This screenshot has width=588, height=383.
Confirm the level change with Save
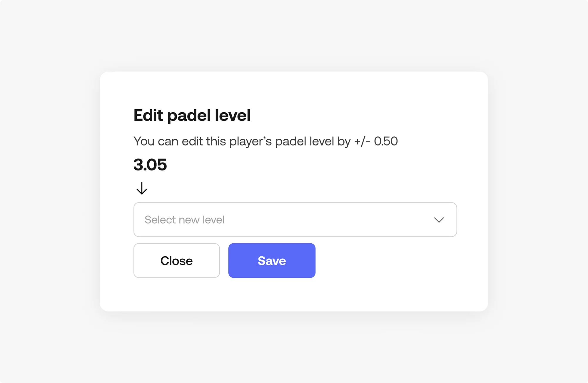271,260
